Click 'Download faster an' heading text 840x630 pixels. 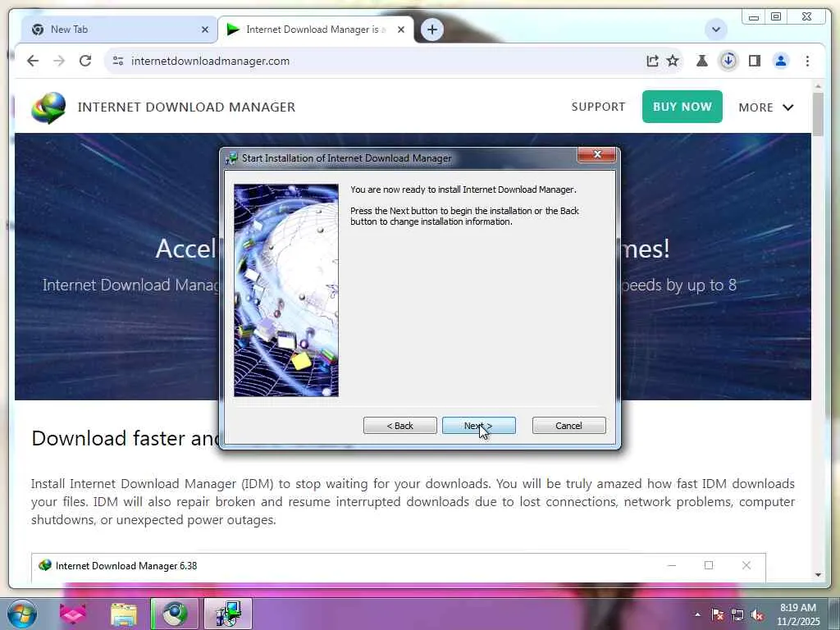126,438
